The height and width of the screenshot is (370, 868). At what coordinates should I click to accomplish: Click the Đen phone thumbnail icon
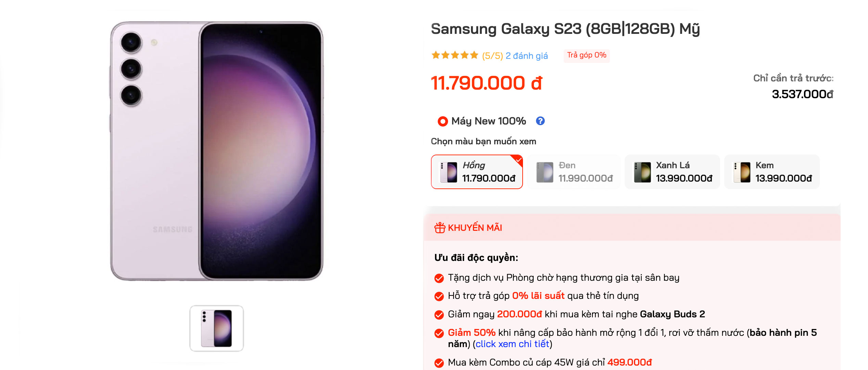tap(545, 172)
